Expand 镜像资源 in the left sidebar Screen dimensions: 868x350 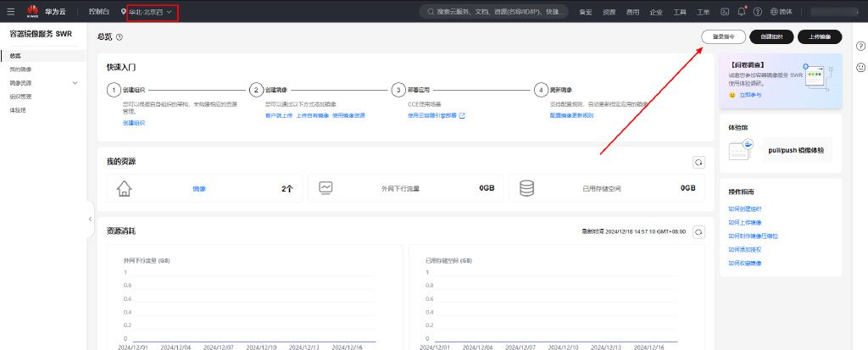coord(43,83)
